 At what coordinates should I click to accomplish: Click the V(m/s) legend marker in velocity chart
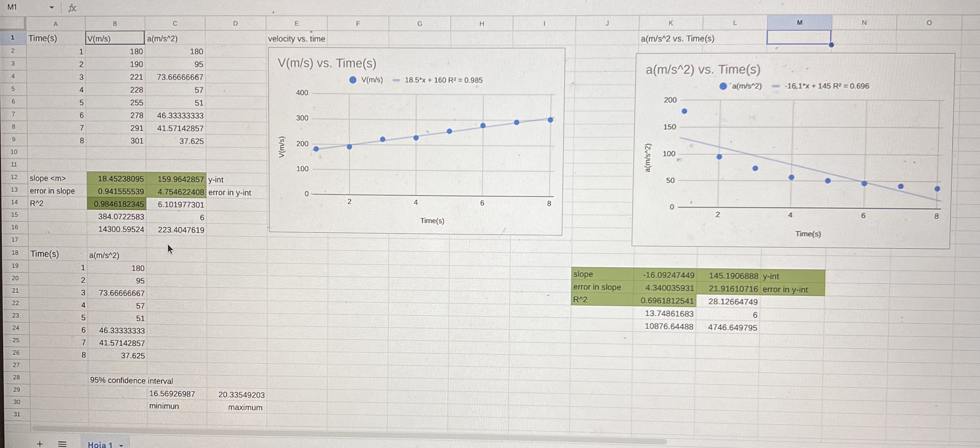coord(353,80)
